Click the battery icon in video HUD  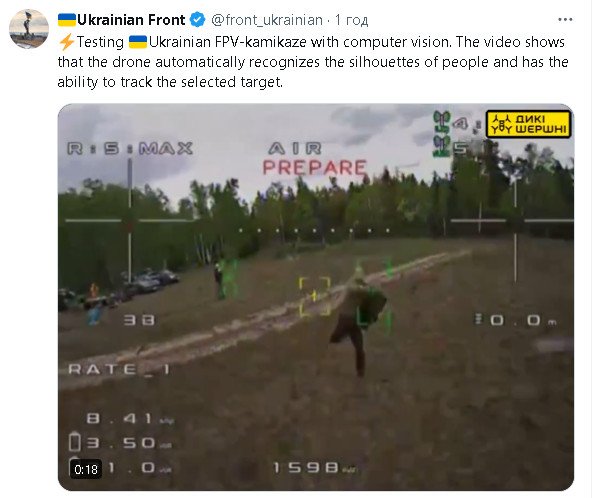[75, 442]
